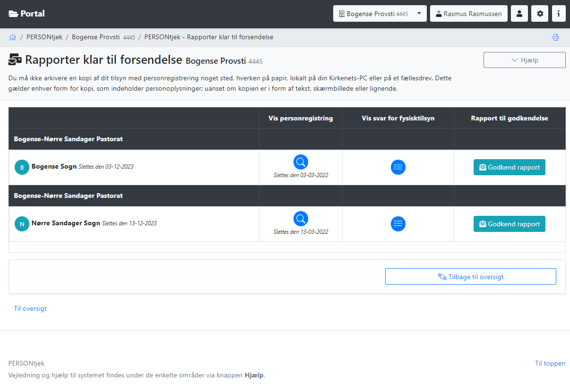Show fysisk tilsyn answers for Bogense Sogn
Viewport: 570px width, 392px height.
398,167
